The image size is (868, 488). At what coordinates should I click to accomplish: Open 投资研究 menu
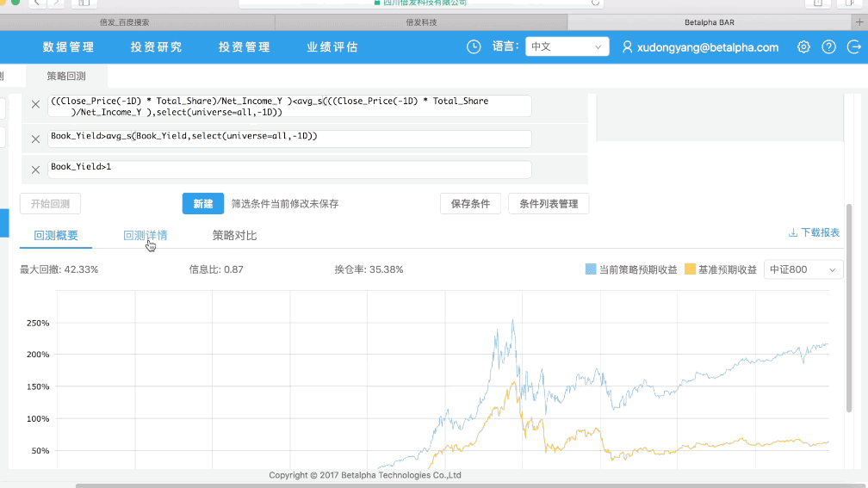[x=156, y=47]
